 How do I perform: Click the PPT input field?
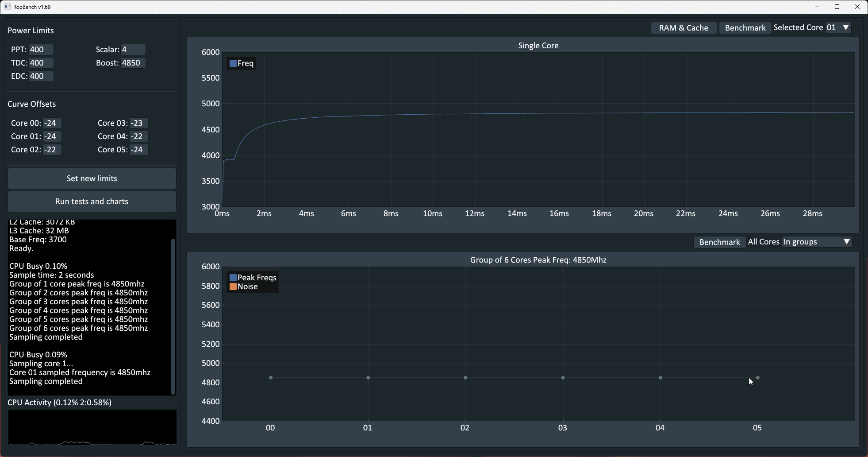[41, 50]
